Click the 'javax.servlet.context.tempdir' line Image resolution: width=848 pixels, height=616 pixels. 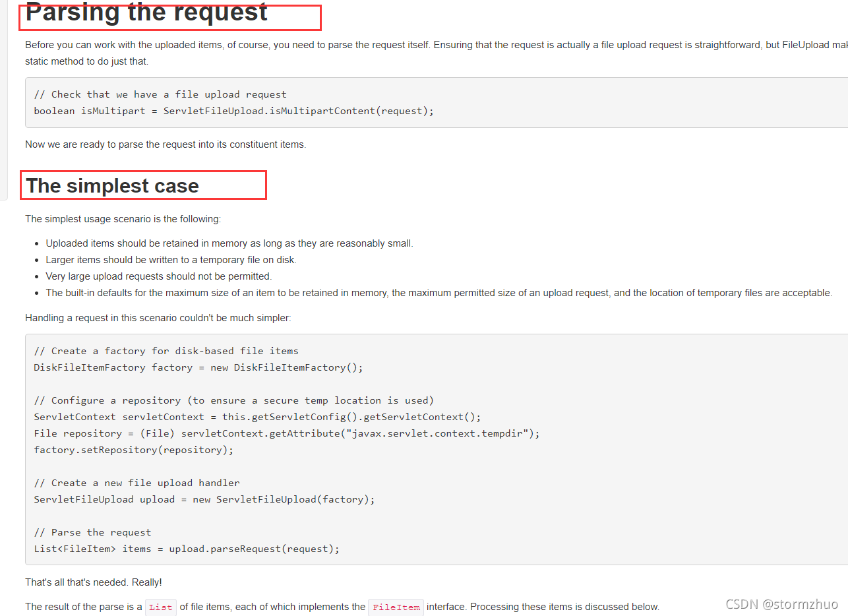coord(287,433)
